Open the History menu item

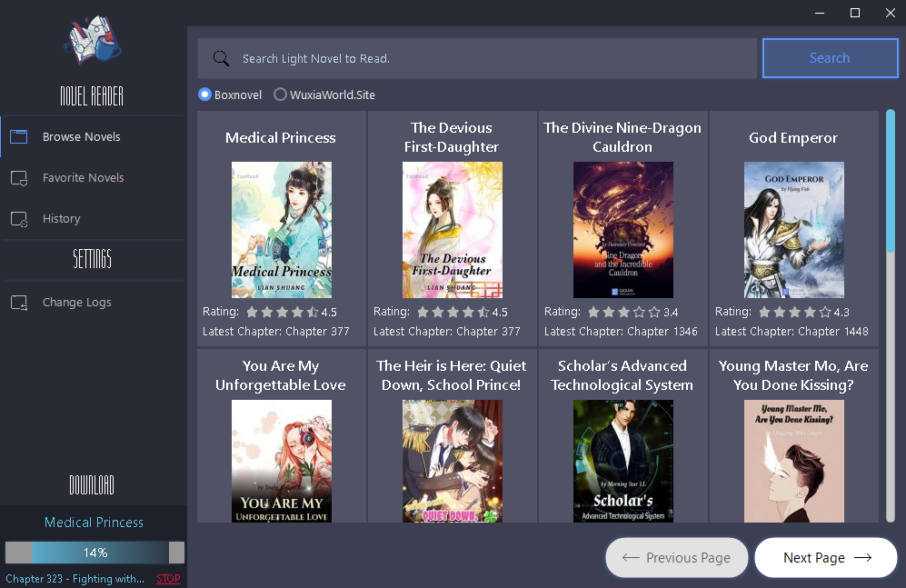point(61,219)
